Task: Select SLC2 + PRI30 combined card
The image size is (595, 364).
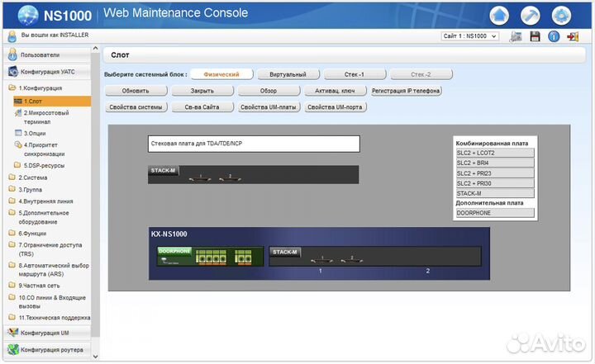Action: [x=495, y=183]
